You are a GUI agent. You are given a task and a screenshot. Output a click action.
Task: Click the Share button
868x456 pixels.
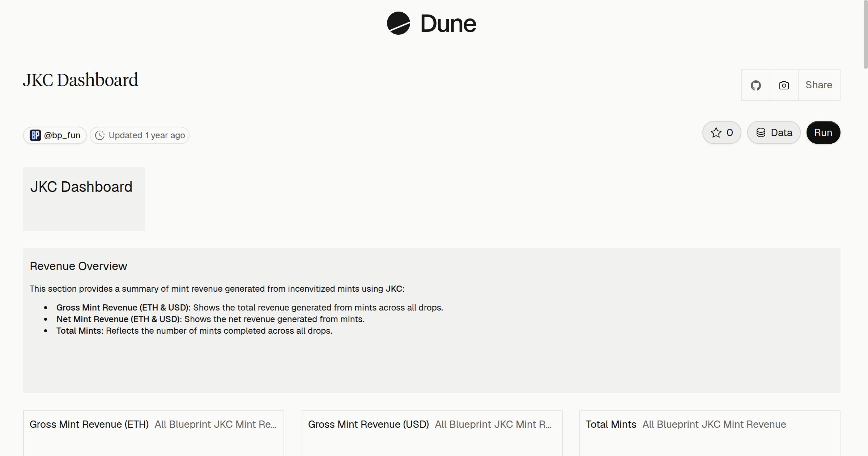coord(819,85)
